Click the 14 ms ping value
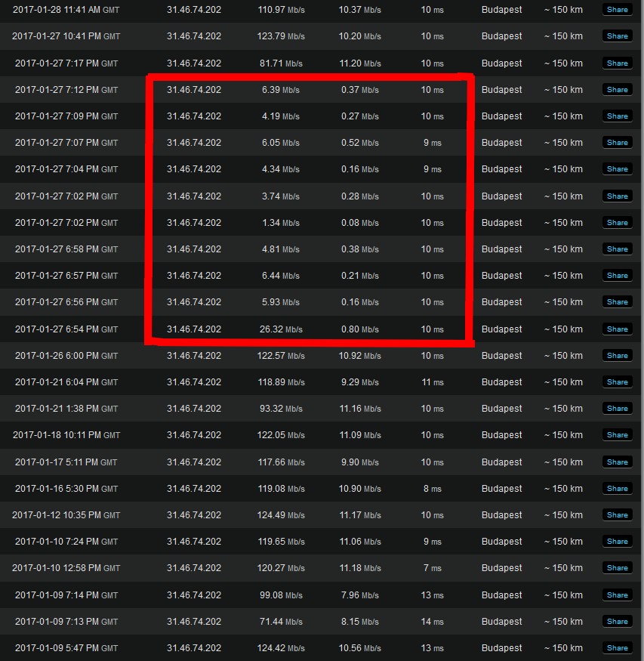 tap(432, 622)
